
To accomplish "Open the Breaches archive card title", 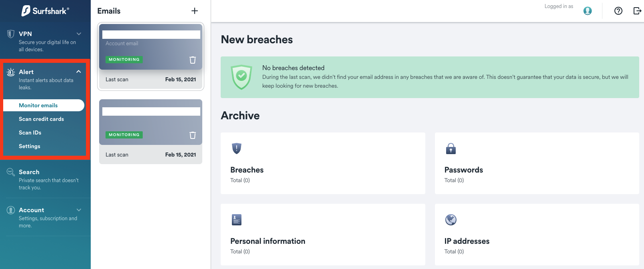I will tap(247, 170).
